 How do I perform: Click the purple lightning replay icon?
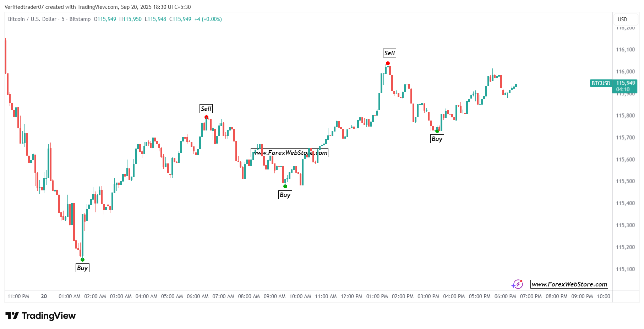[x=517, y=284]
